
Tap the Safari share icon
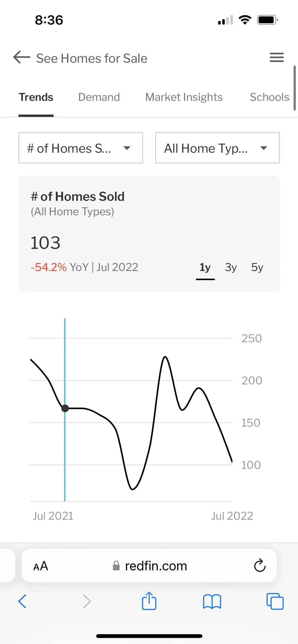pyautogui.click(x=149, y=601)
